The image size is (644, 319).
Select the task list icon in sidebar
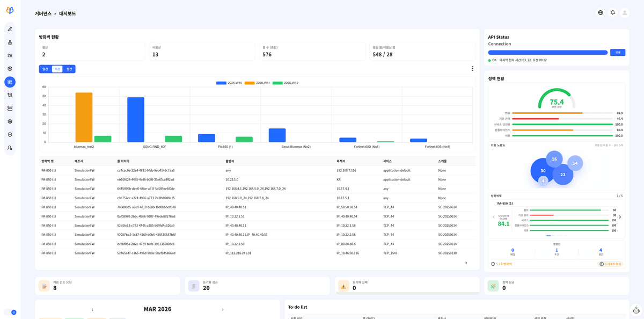[10, 55]
